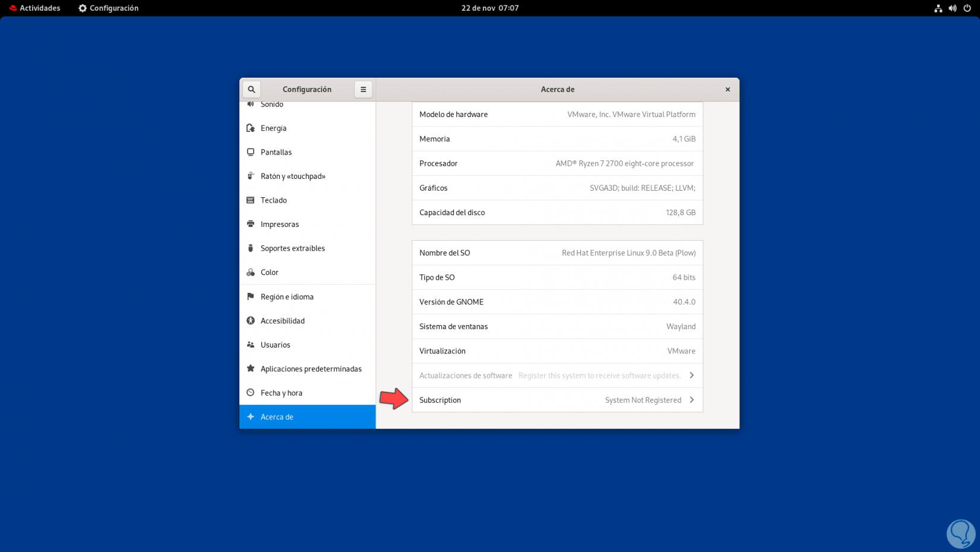Click the Gráficos SVGA3D value
980x552 pixels.
point(643,188)
